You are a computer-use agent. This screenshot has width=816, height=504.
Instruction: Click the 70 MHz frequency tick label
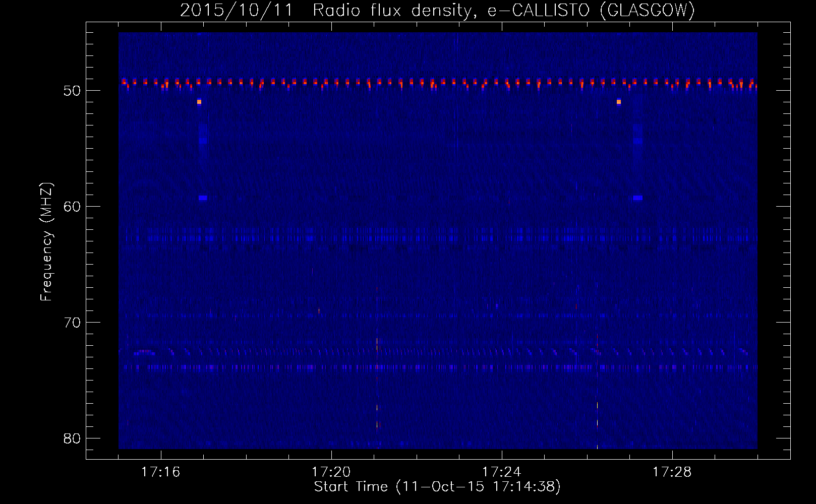[73, 323]
